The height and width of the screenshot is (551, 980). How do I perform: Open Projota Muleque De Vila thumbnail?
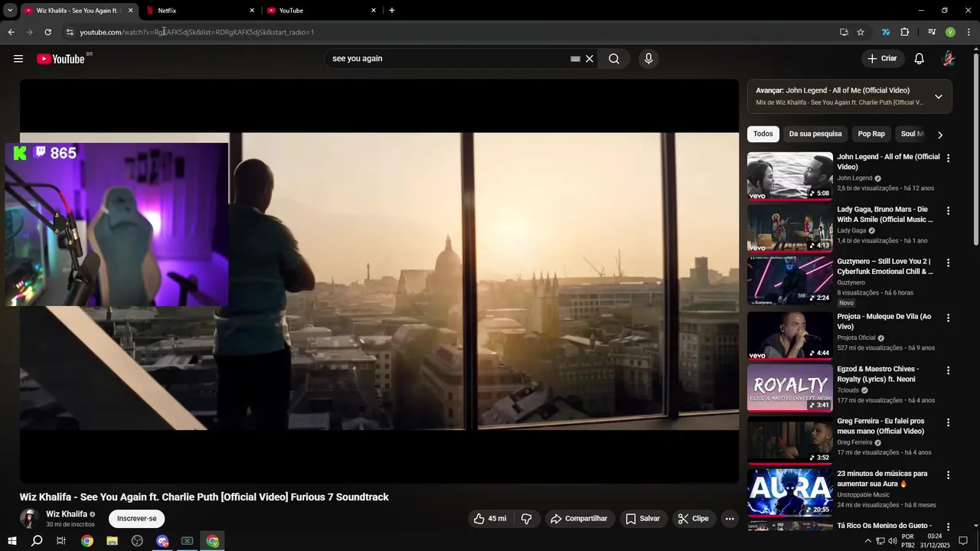789,336
